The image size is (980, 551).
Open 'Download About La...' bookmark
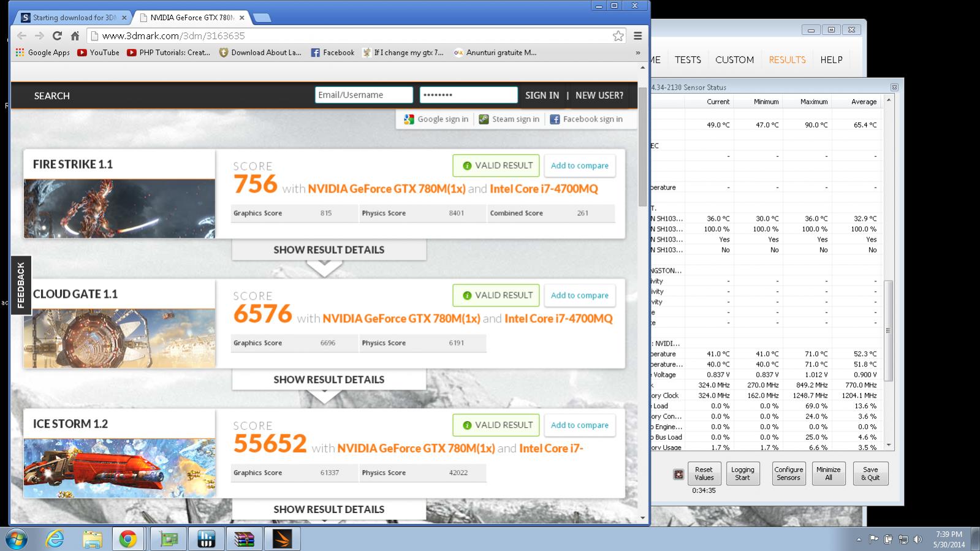260,53
